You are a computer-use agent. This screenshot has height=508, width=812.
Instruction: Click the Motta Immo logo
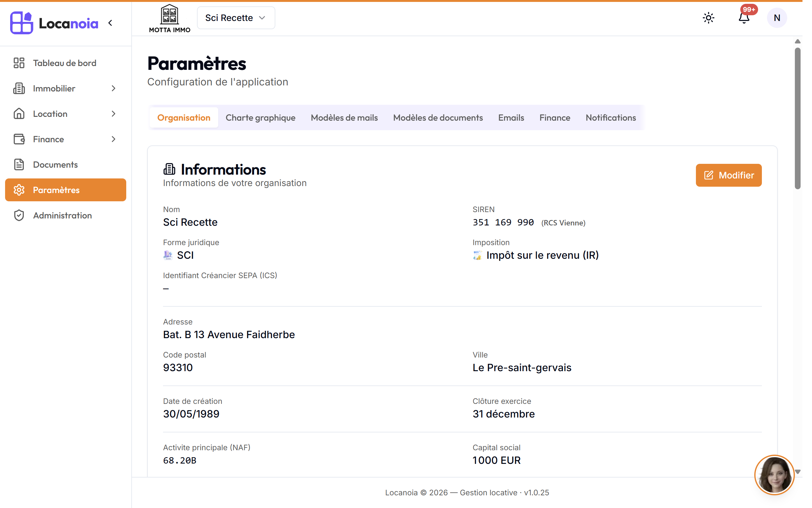tap(169, 18)
